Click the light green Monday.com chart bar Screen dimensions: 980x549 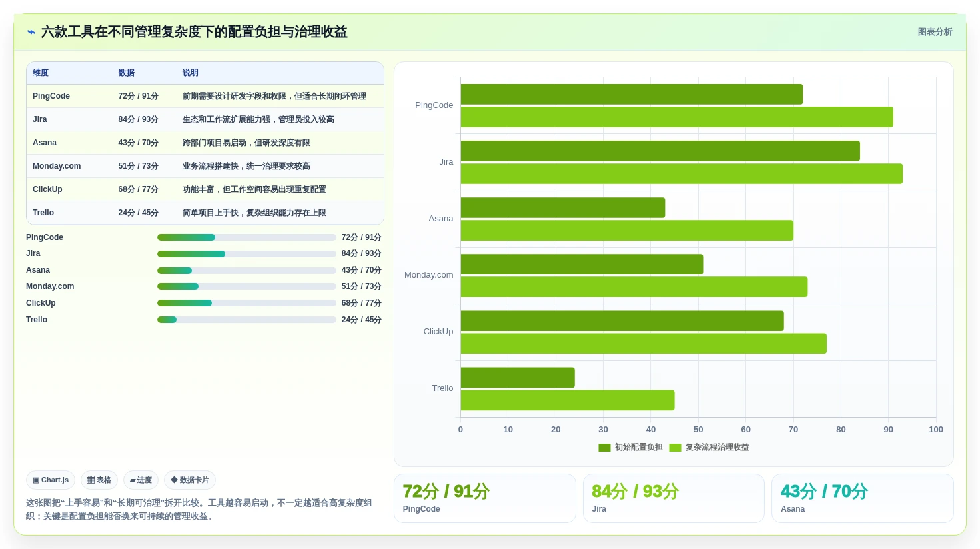(x=634, y=286)
